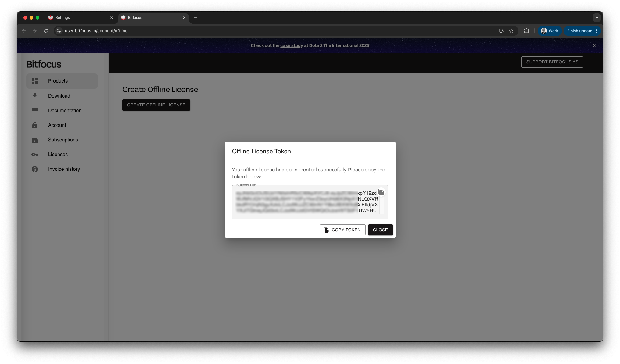620x364 pixels.
Task: Click the Documentation lines icon in sidebar
Action: pos(35,111)
